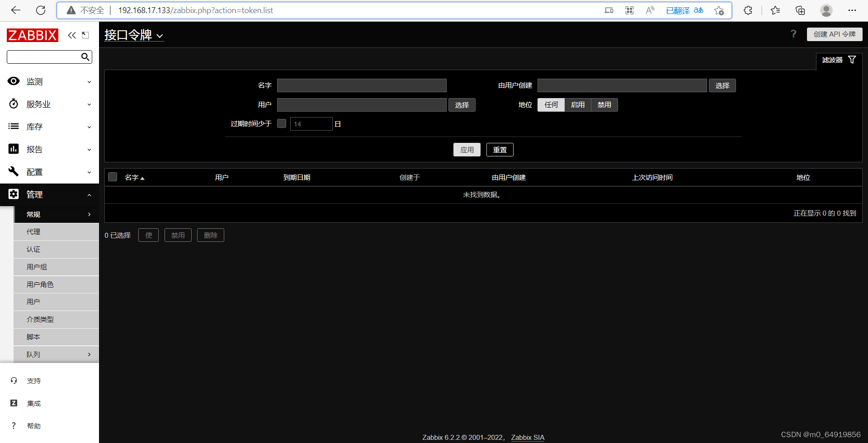Expand the 配置 menu chevron
The width and height of the screenshot is (868, 443).
[x=89, y=172]
